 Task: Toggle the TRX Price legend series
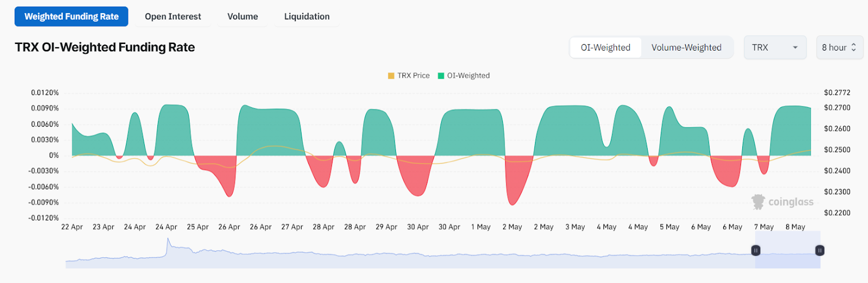(409, 76)
